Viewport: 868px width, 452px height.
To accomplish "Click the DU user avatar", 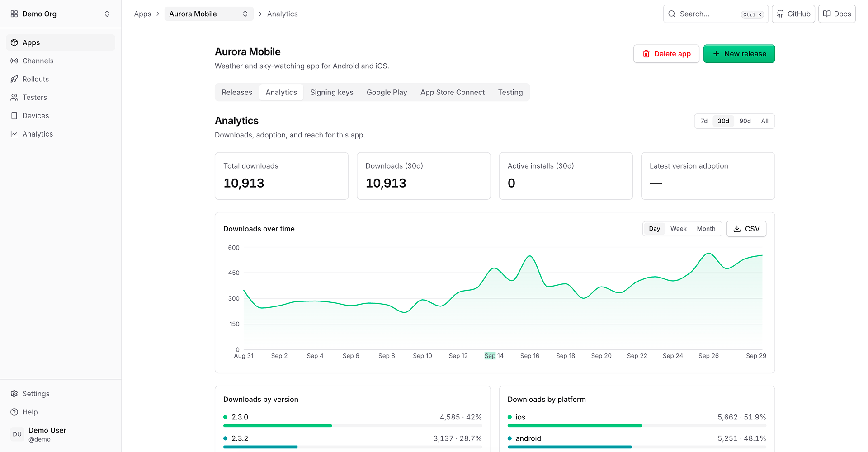I will [x=17, y=434].
